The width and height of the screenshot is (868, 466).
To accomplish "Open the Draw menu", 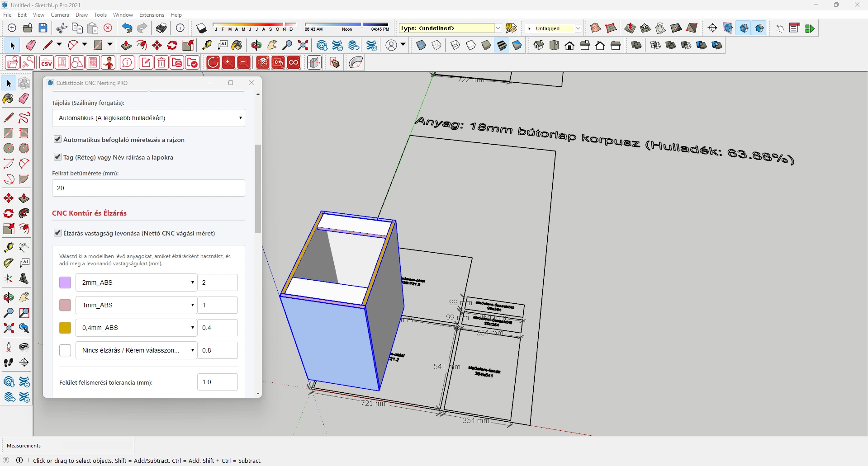I will coord(81,15).
